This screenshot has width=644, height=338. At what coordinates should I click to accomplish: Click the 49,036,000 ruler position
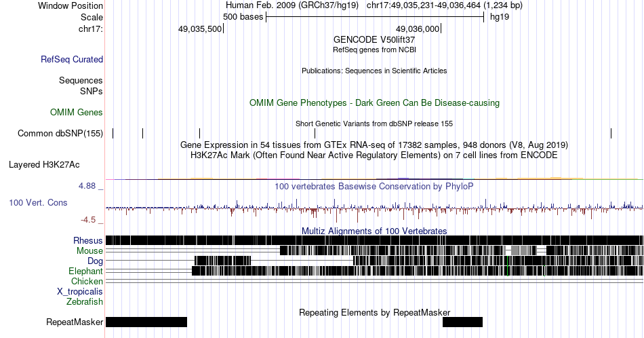tap(418, 29)
